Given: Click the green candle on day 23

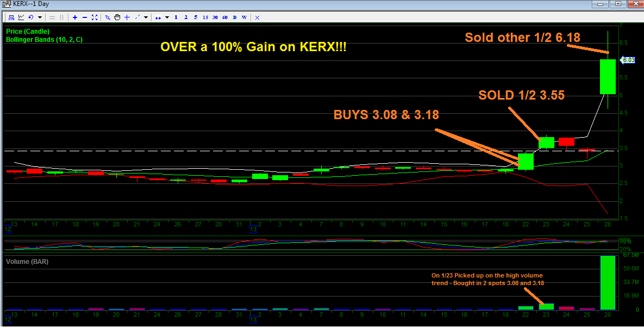Looking at the screenshot, I should coord(547,142).
